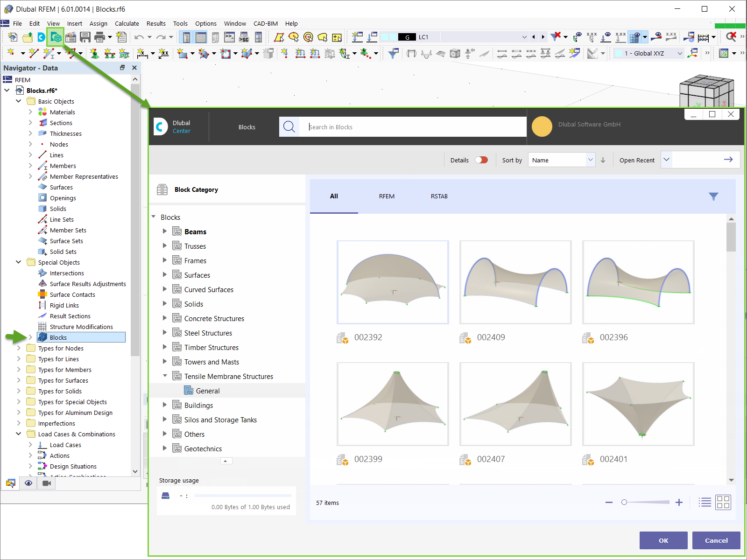Switch to the RSTAB tab
The image size is (747, 560).
439,196
